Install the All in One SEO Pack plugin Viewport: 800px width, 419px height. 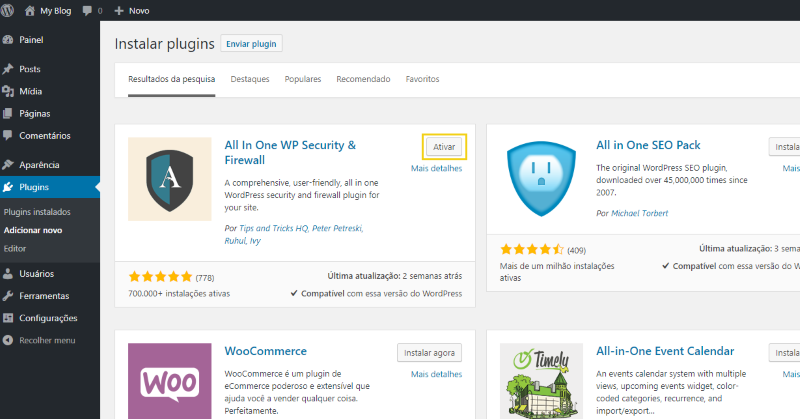785,147
